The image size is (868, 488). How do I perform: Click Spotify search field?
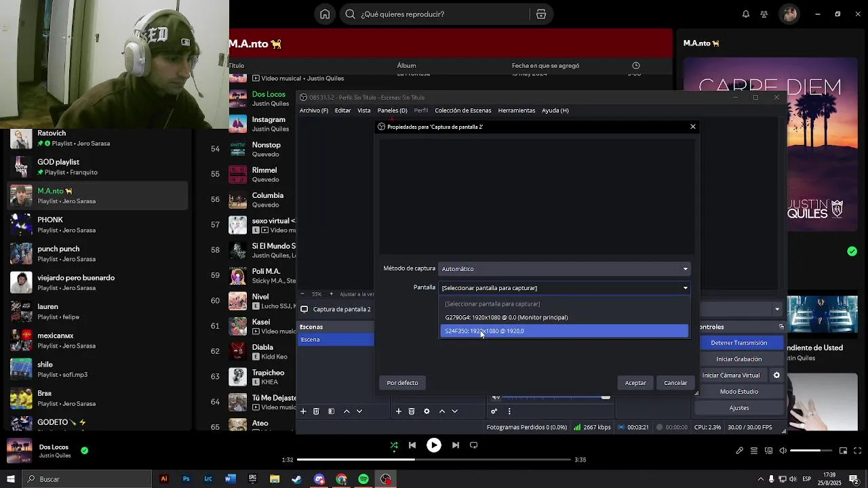tap(434, 14)
